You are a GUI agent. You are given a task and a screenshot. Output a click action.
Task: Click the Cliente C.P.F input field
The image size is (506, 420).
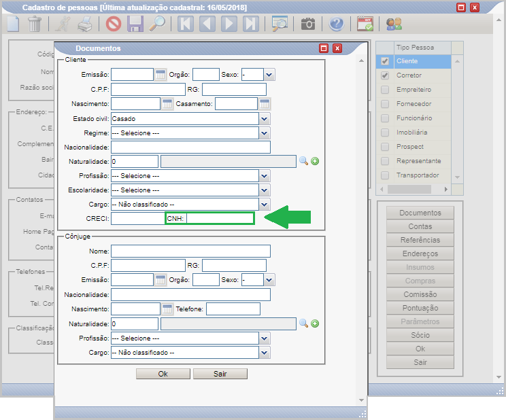pyautogui.click(x=148, y=89)
